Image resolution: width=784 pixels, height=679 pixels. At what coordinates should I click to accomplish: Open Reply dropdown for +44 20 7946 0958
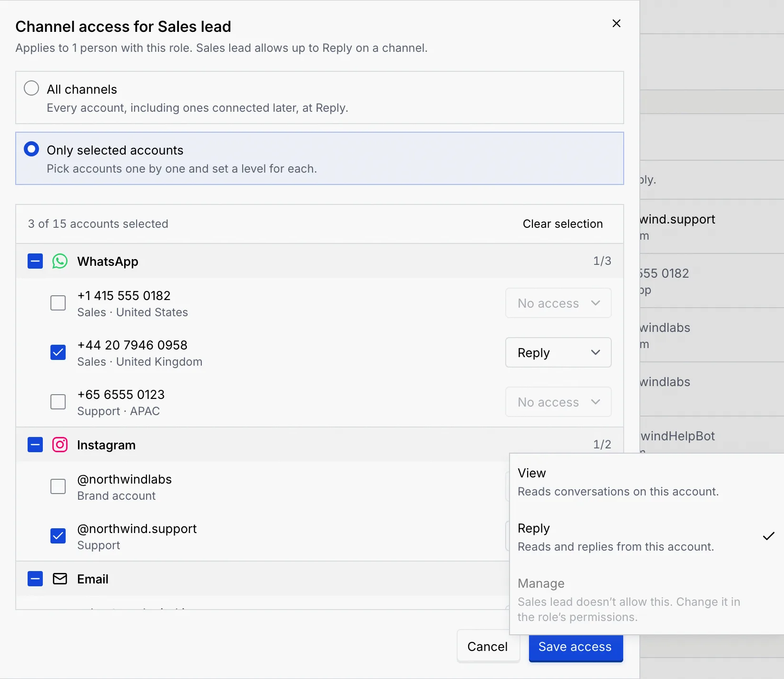click(x=558, y=352)
